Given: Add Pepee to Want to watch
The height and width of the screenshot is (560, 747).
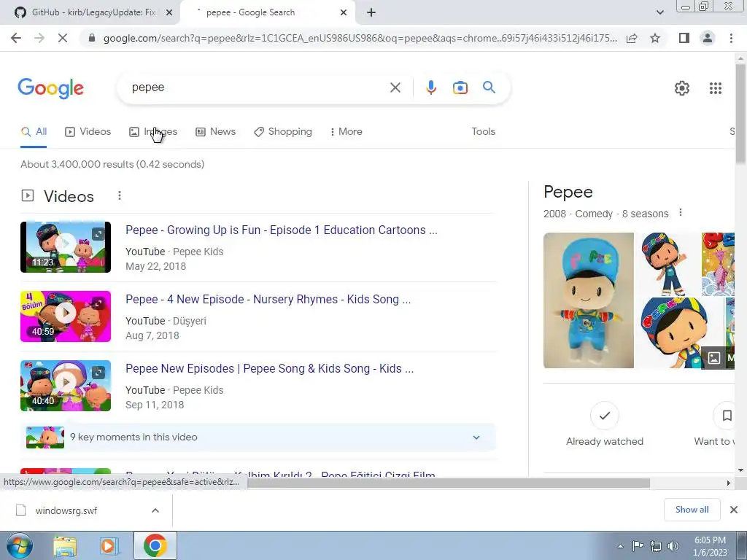Looking at the screenshot, I should coord(714,424).
